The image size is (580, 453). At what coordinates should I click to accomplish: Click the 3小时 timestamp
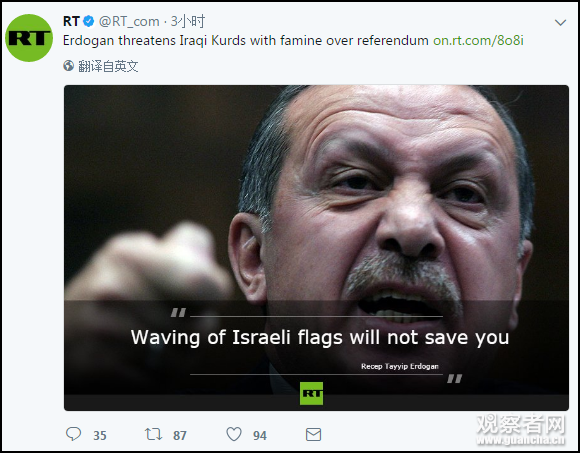188,21
